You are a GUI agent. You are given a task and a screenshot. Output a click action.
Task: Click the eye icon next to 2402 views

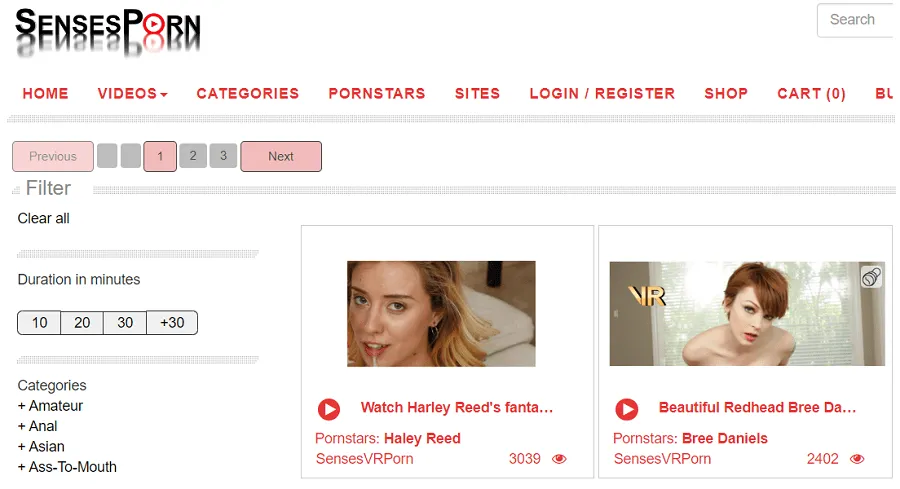[857, 459]
